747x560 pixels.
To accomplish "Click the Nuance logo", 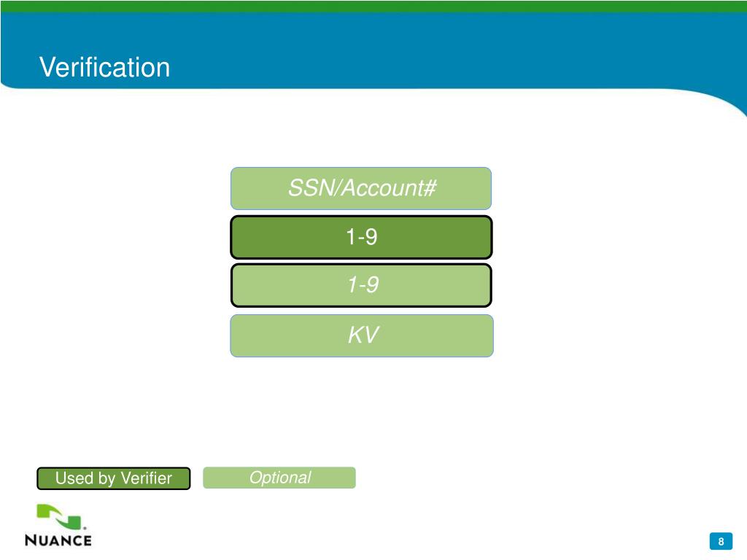I will coord(58,525).
